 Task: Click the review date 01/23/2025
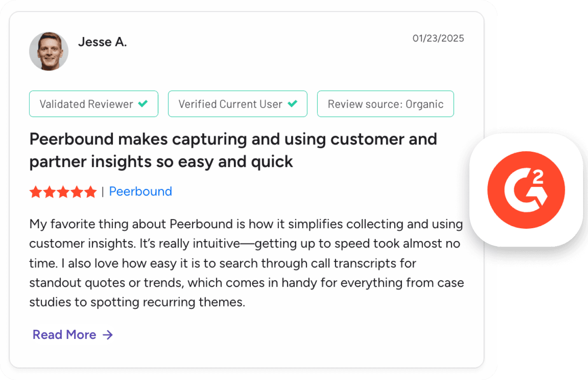pyautogui.click(x=439, y=38)
